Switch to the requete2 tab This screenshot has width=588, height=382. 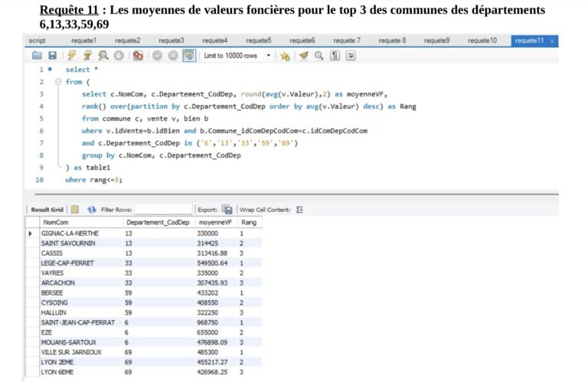click(x=128, y=40)
